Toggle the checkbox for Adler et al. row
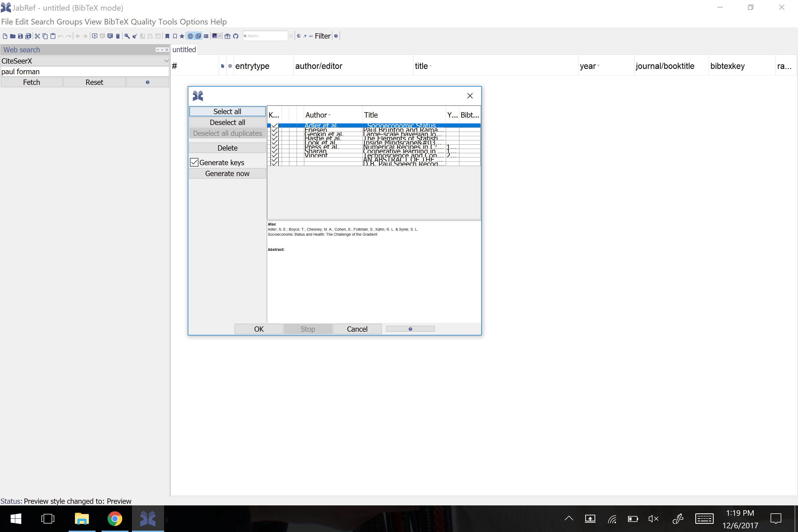Screen dimensions: 798x532 coord(275,126)
